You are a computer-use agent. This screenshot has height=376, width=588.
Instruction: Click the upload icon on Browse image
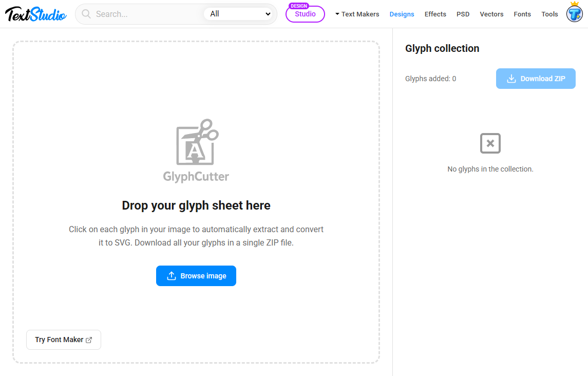coord(172,276)
